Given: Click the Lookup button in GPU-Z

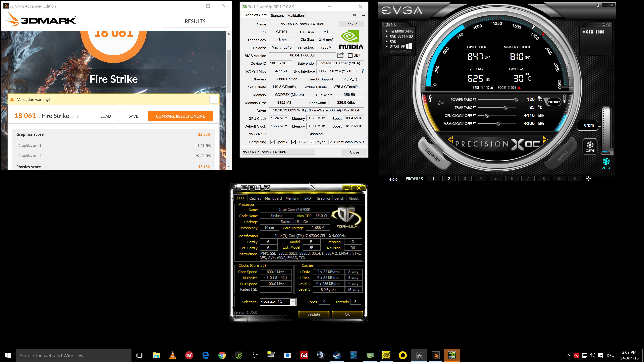Looking at the screenshot, I should [351, 24].
